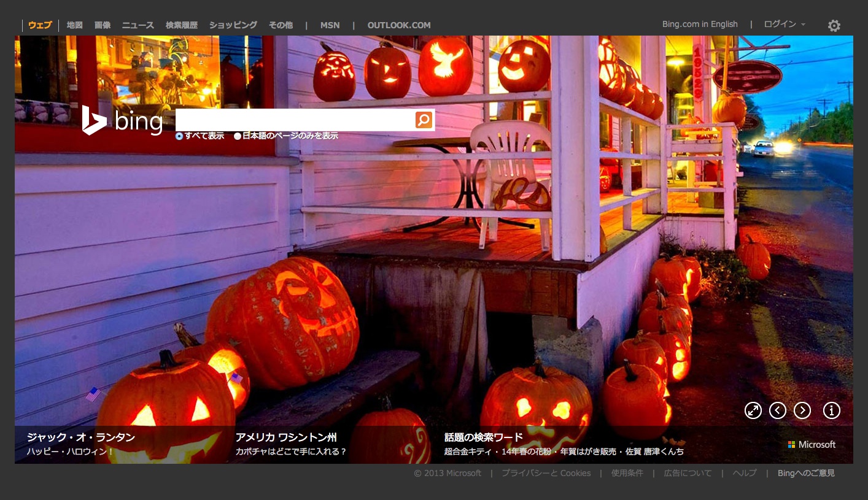Click the Microsoft logo

pos(812,444)
